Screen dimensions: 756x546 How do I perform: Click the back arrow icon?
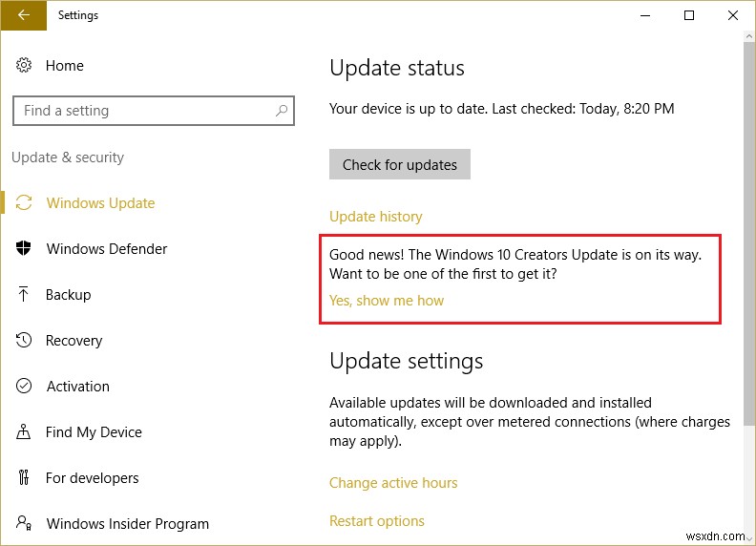(23, 15)
